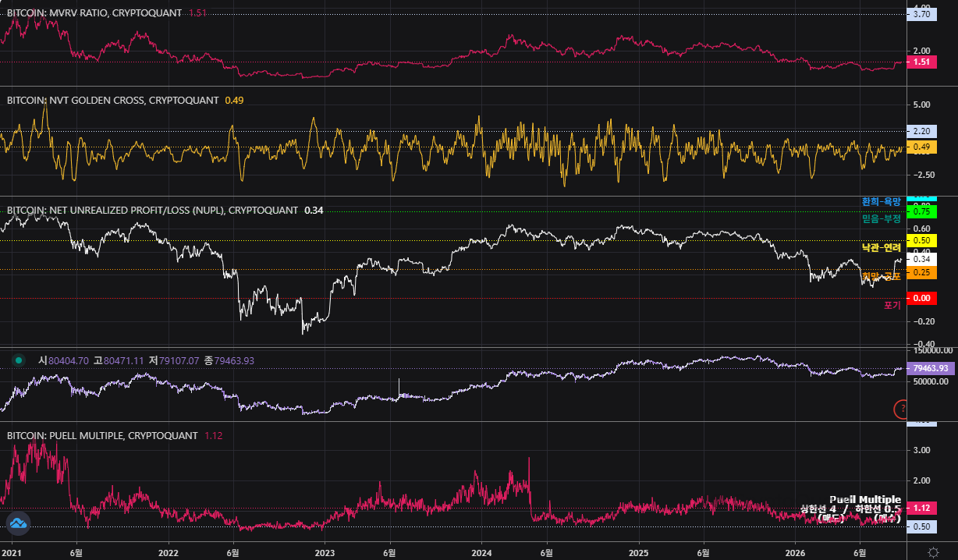Click the 2.20 level label on NVT axis

pos(921,131)
